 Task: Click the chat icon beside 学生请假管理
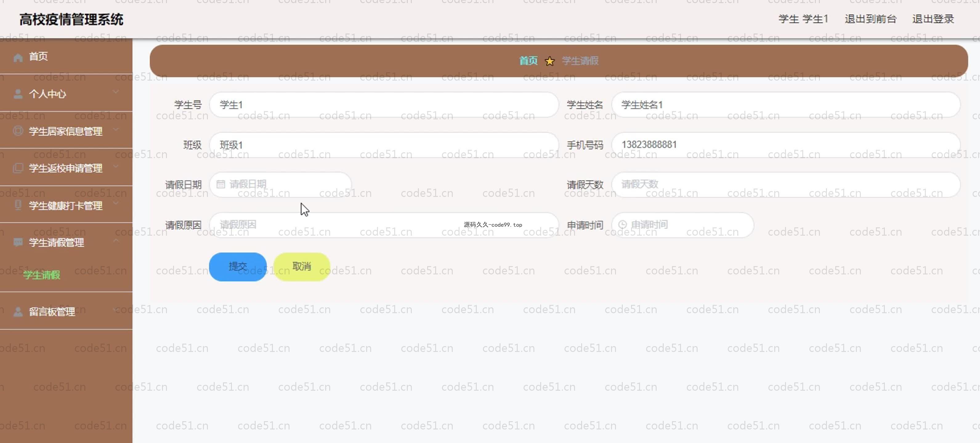click(18, 242)
